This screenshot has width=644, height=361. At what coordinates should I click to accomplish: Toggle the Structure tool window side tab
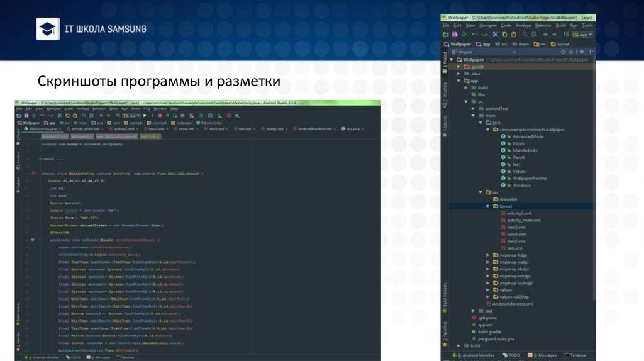tap(444, 90)
